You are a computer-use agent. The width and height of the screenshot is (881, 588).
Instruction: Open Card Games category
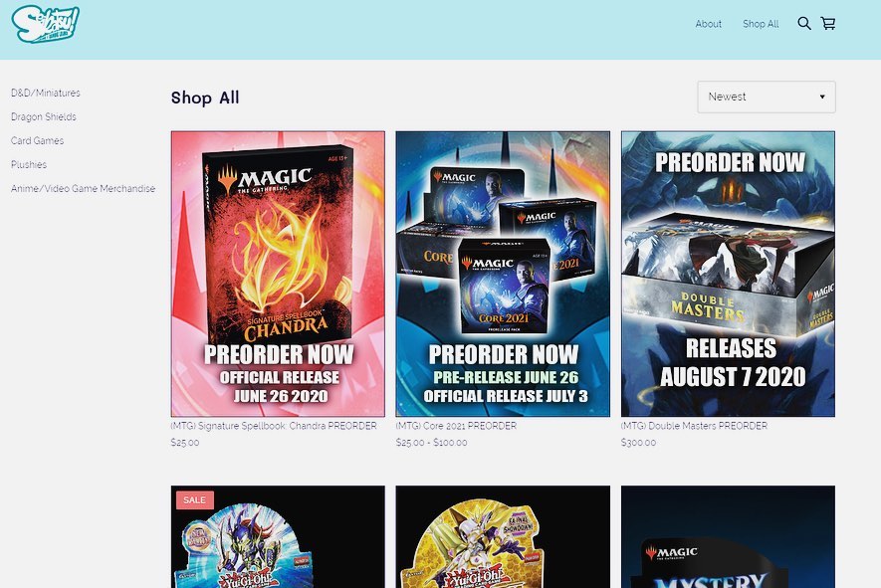37,140
